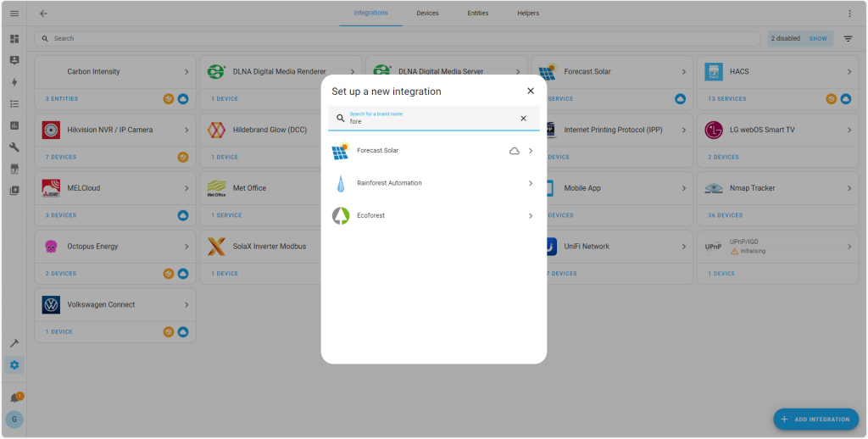Image resolution: width=868 pixels, height=439 pixels.
Task: Click the Hikvision NVR camera logo
Action: (x=51, y=131)
